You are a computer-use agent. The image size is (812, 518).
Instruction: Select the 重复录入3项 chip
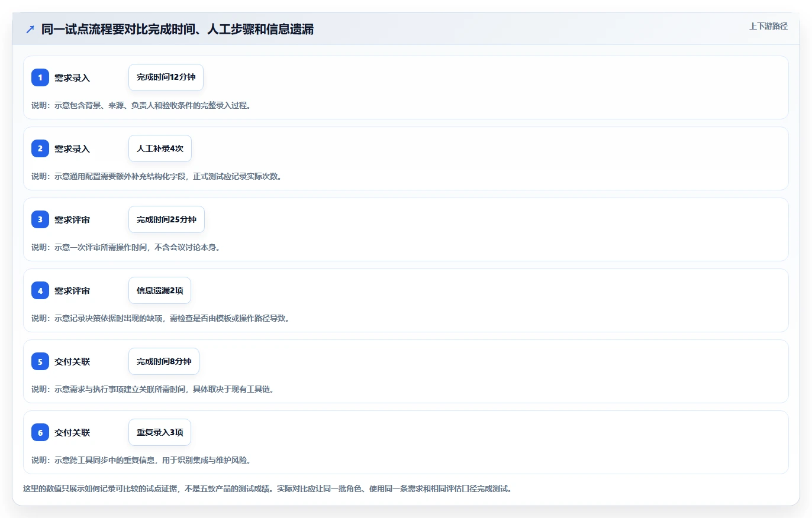coord(160,432)
